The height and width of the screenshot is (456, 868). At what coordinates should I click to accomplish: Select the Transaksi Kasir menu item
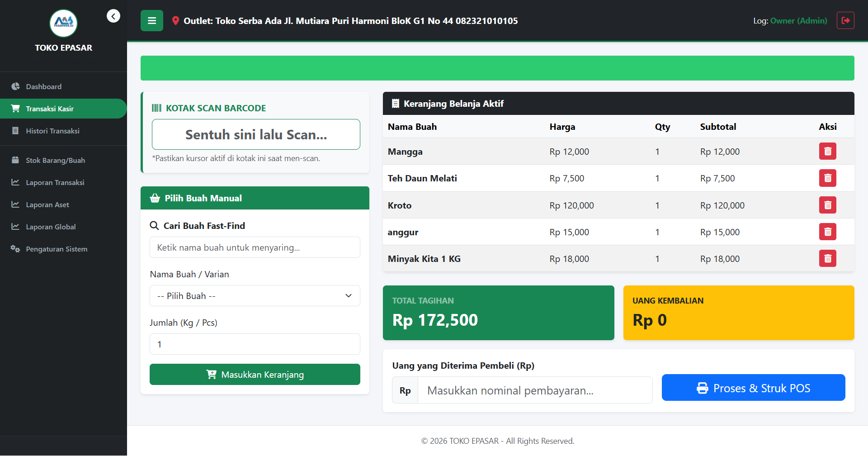tap(63, 109)
